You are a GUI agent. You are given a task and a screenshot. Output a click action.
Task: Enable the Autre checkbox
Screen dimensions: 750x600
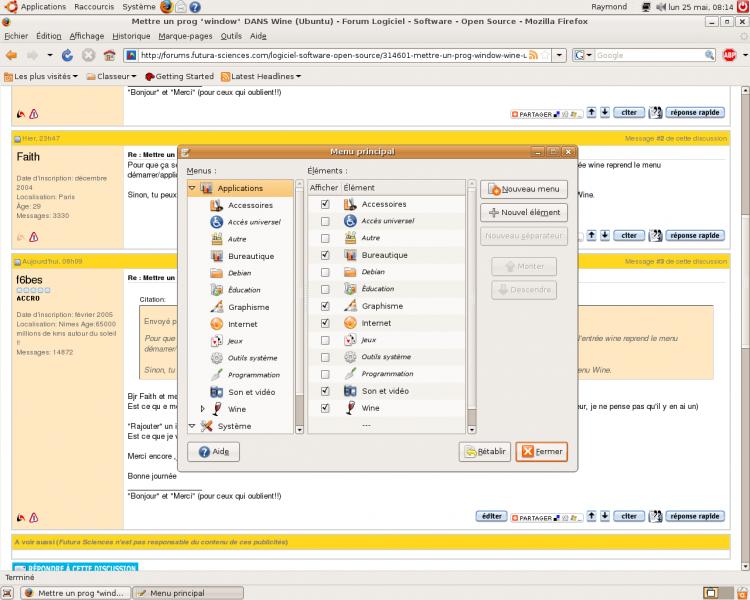click(325, 238)
